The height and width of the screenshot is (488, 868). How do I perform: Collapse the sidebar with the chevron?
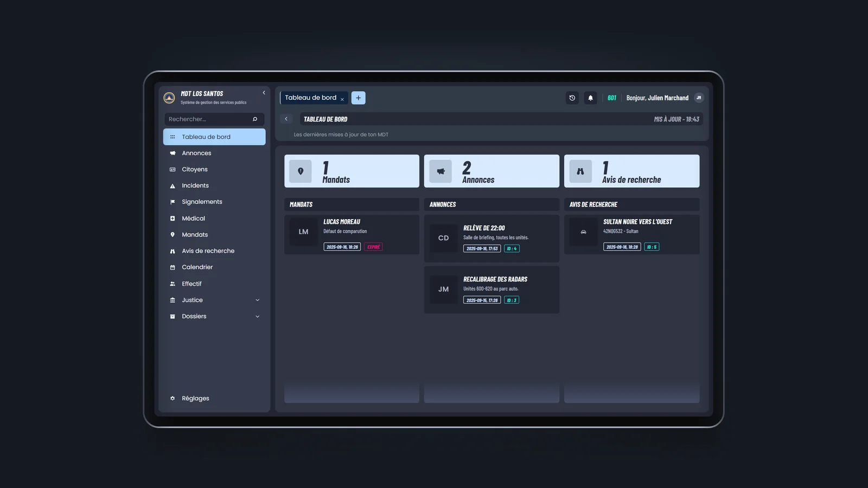pos(264,93)
